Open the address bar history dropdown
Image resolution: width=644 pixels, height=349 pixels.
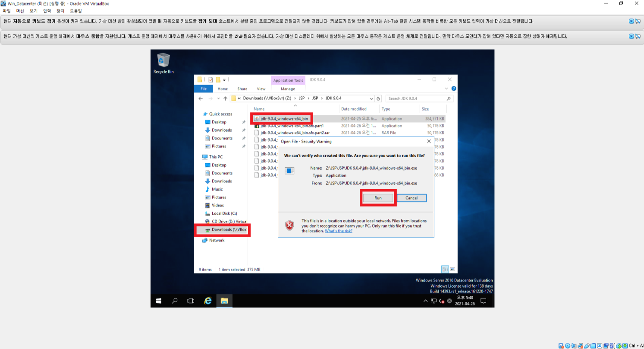(372, 98)
